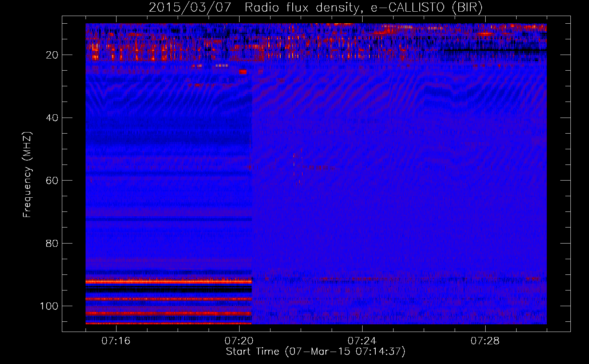
Task: Click the 20 frequency tick label
Action: 52,55
